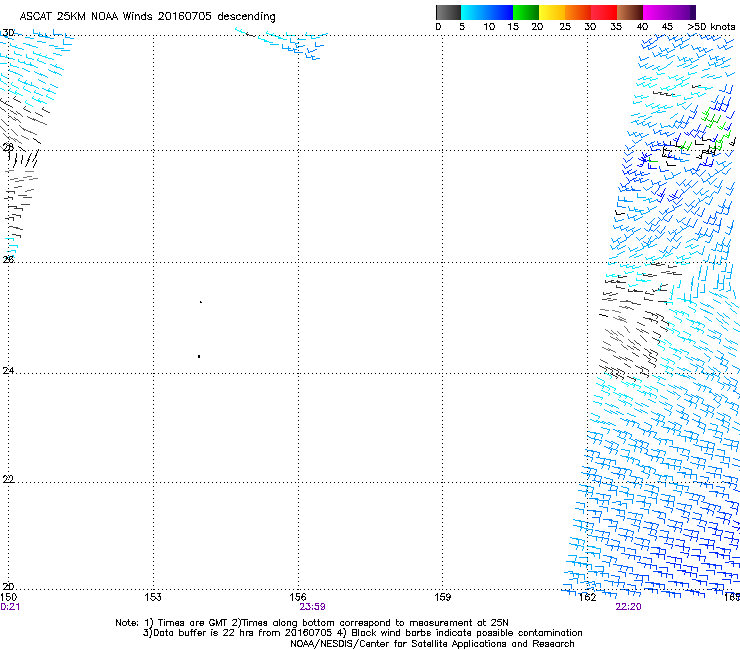Click the "20" label under the color bar
Image resolution: width=740 pixels, height=650 pixels.
(537, 27)
